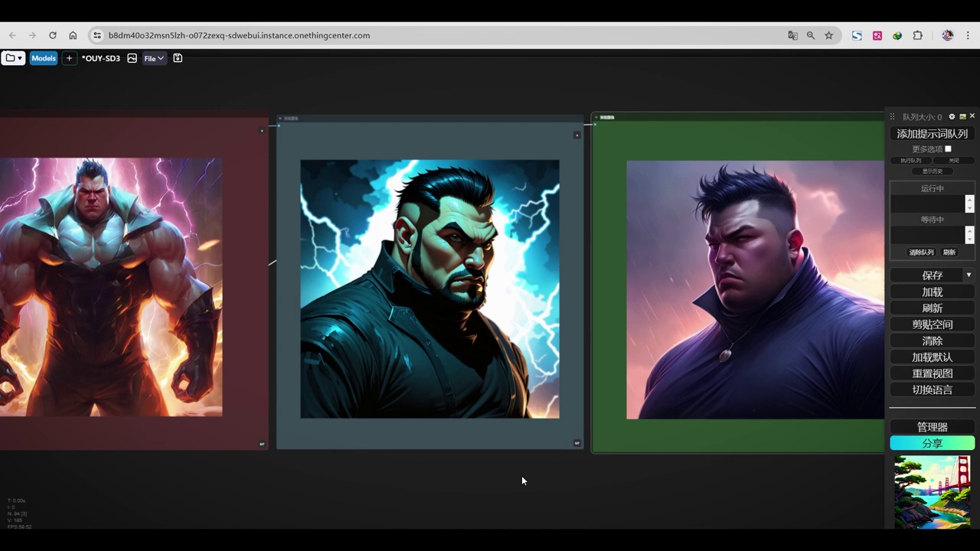The height and width of the screenshot is (551, 980).
Task: Click the small 刷新 button beside 清除队列
Action: pos(949,253)
